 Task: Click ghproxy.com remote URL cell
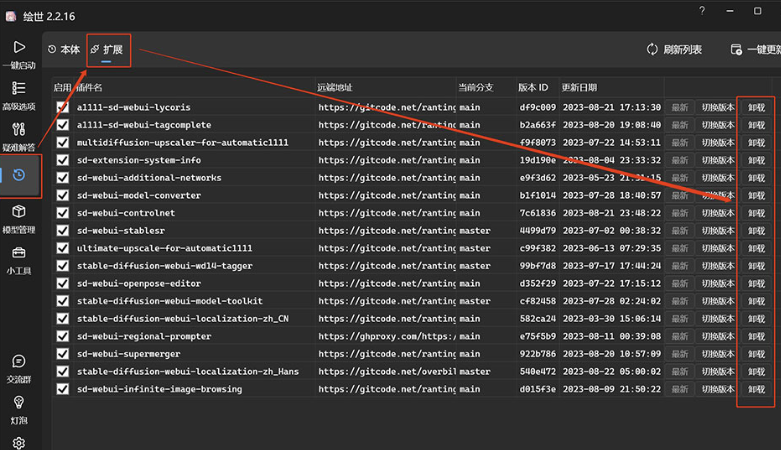point(387,336)
